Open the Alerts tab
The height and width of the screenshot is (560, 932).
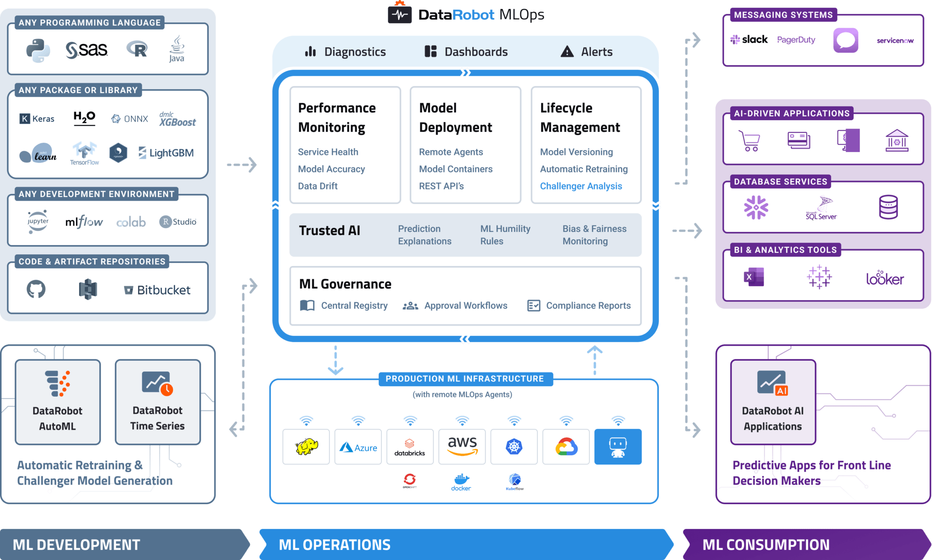587,51
